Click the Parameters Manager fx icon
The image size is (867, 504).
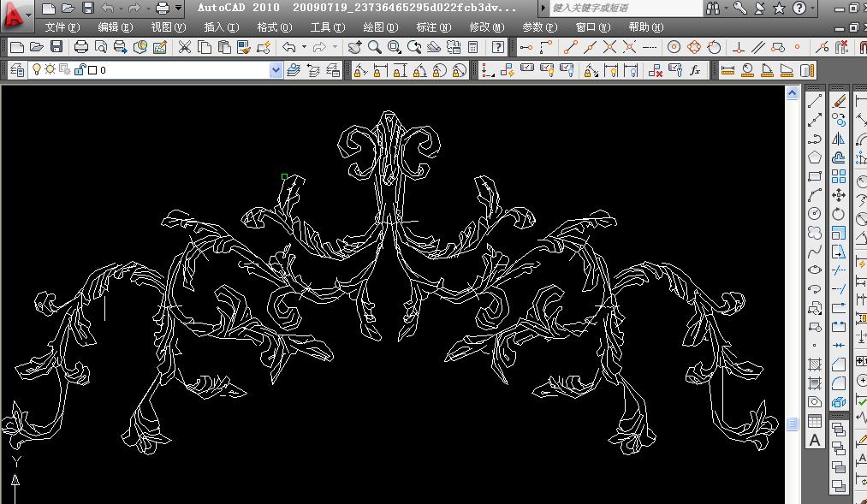coord(695,70)
